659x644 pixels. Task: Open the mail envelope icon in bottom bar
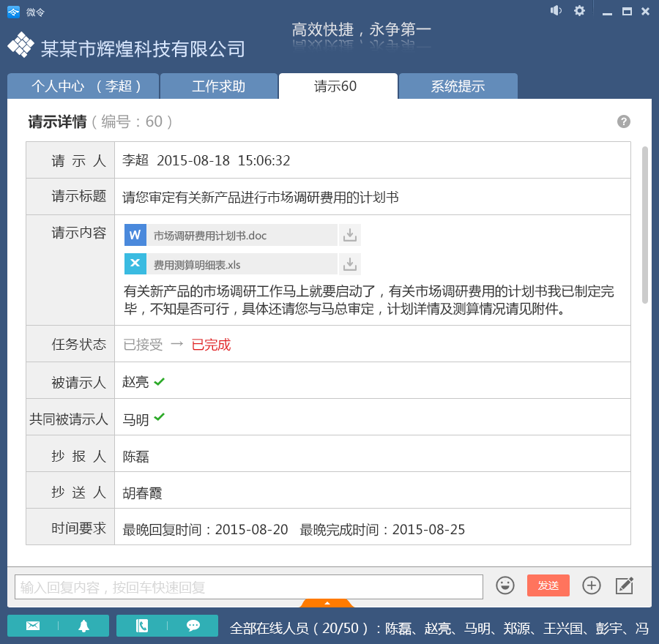(x=33, y=626)
